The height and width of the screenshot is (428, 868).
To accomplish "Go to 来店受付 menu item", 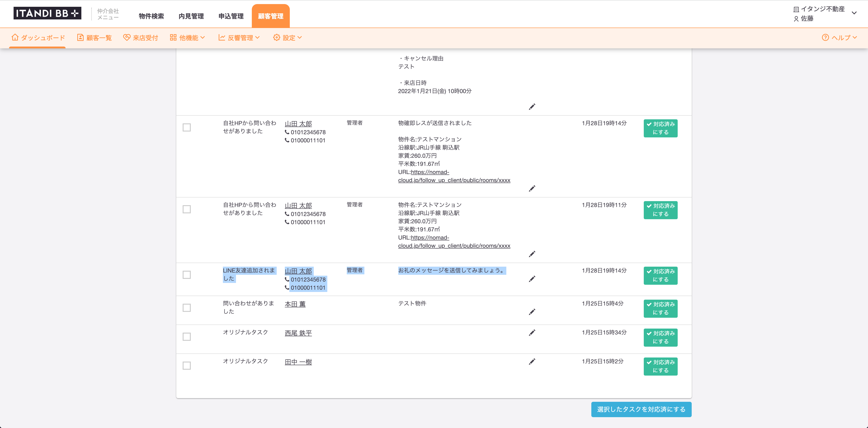I will (x=141, y=38).
